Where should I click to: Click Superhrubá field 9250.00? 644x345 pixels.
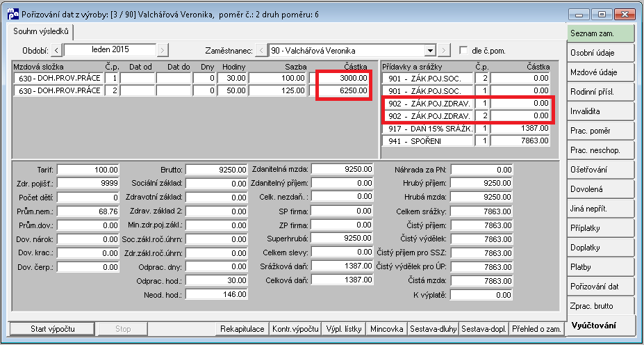tap(342, 238)
